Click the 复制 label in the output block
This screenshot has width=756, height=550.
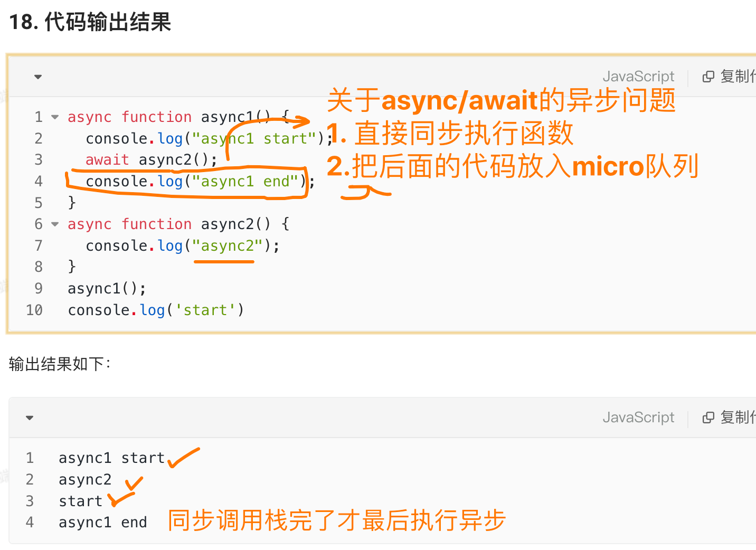737,418
